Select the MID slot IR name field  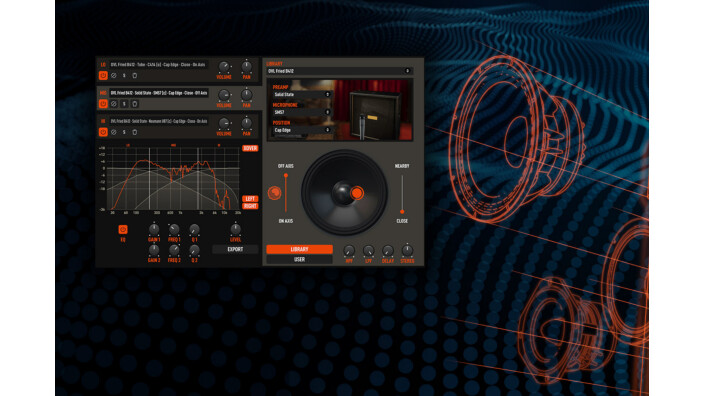click(x=158, y=93)
